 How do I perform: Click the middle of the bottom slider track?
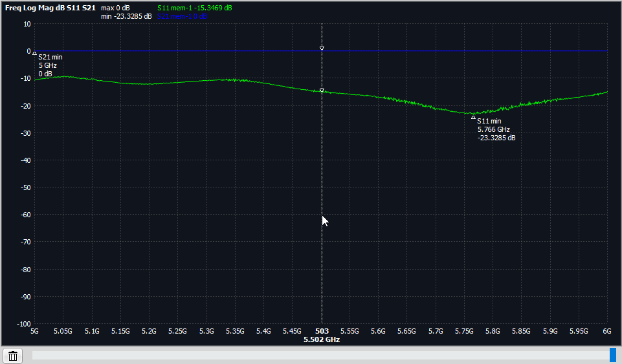point(320,355)
